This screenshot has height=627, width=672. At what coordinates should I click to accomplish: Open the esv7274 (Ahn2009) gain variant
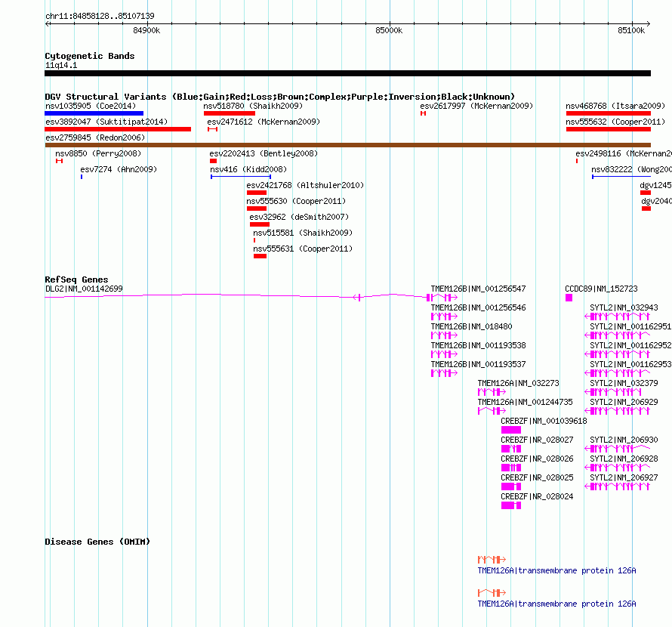[82, 177]
